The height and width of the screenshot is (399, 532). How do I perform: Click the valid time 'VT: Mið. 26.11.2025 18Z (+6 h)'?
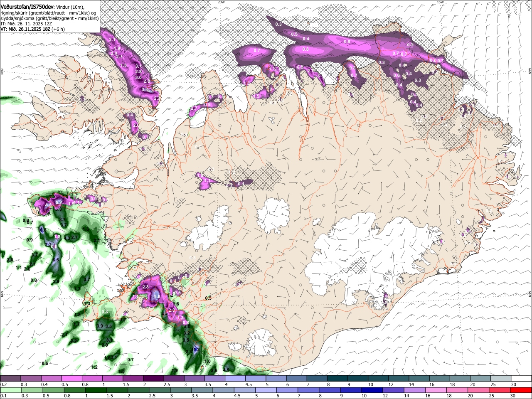tap(32, 29)
